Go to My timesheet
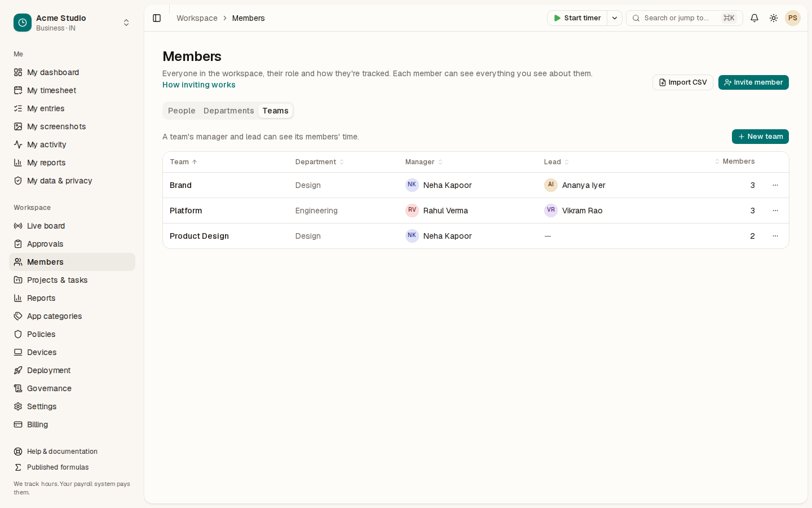Image resolution: width=812 pixels, height=508 pixels. [x=72, y=90]
